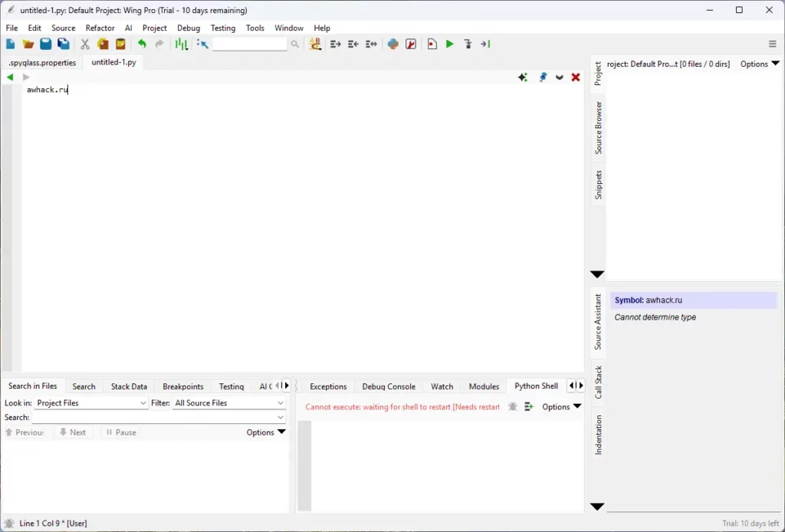Pin the editor with the pushpin icon
The height and width of the screenshot is (532, 785).
pyautogui.click(x=543, y=77)
